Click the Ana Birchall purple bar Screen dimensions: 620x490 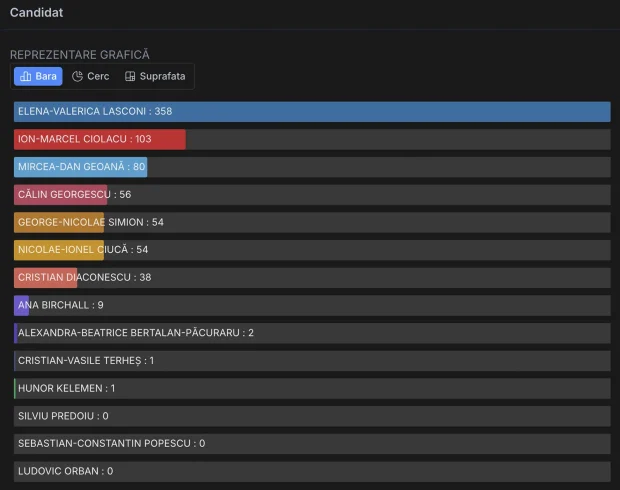click(21, 305)
